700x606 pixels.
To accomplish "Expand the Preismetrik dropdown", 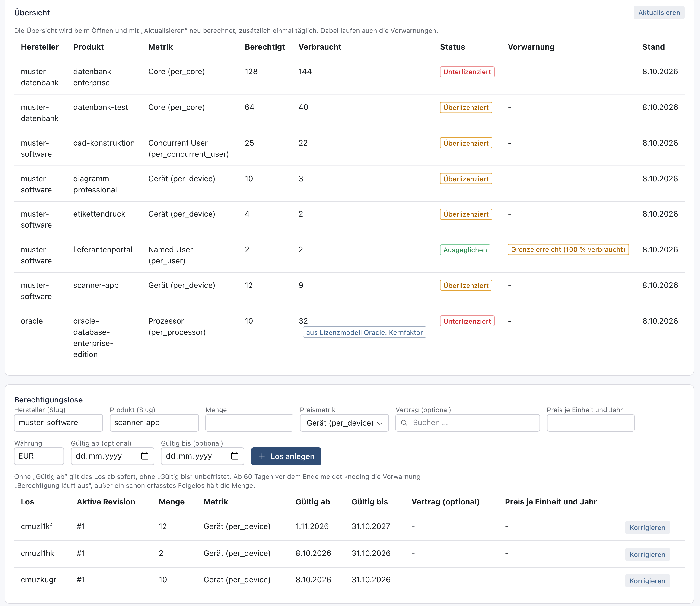I will pyautogui.click(x=344, y=423).
